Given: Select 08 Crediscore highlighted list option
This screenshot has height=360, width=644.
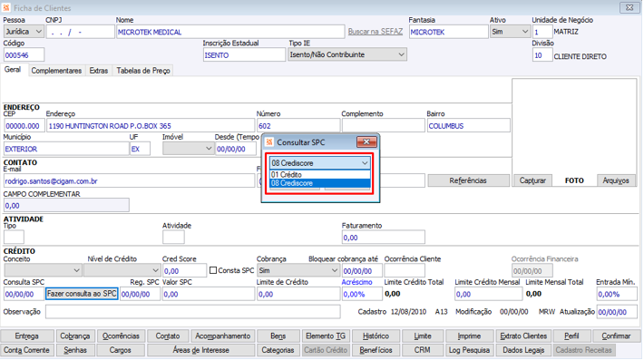Looking at the screenshot, I should (320, 183).
